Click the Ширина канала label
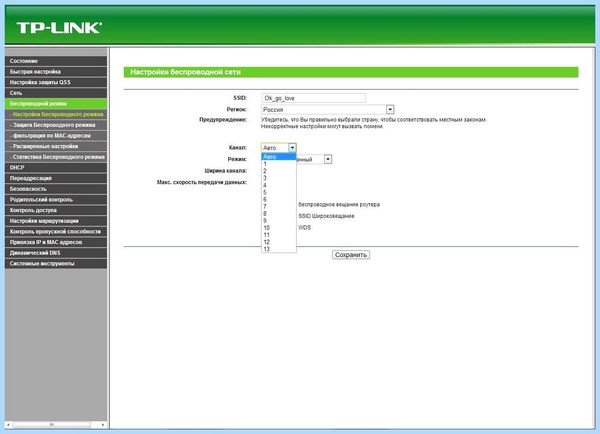This screenshot has height=434, width=600. pos(225,171)
